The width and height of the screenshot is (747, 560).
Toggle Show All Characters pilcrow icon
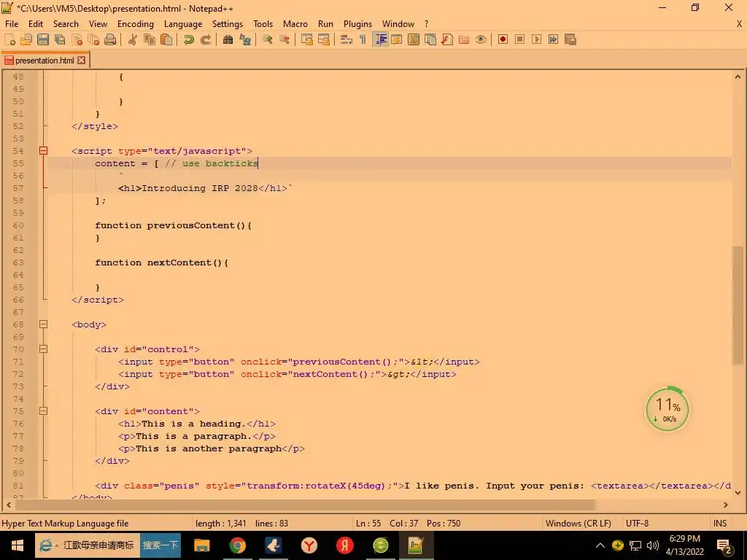point(363,39)
